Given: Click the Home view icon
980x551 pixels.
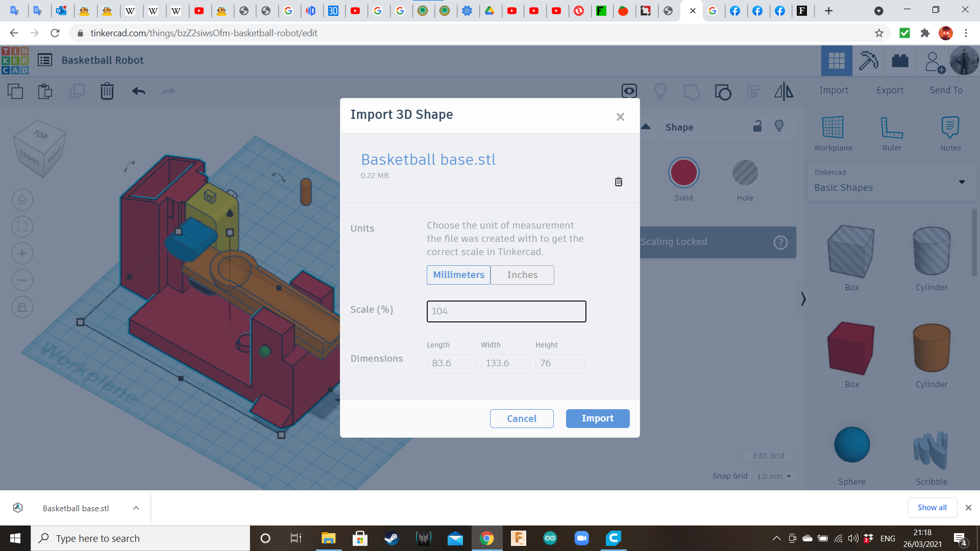Looking at the screenshot, I should (x=22, y=200).
